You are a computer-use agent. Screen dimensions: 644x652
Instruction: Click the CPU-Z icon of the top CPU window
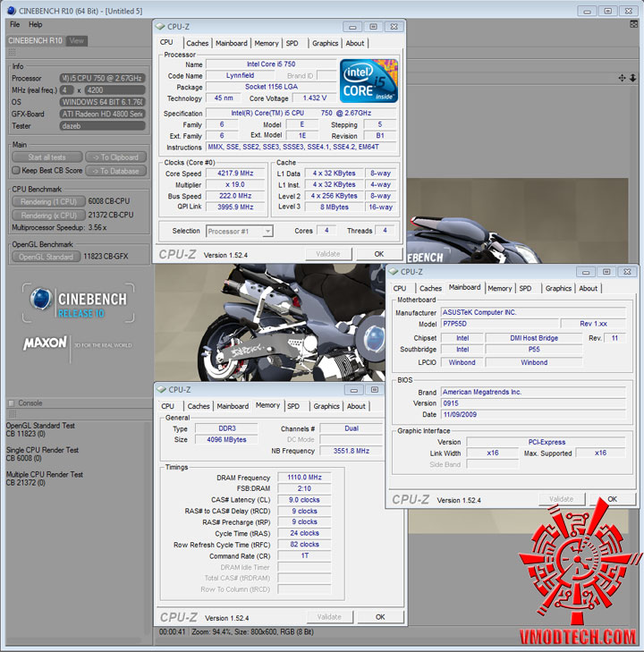click(x=160, y=27)
